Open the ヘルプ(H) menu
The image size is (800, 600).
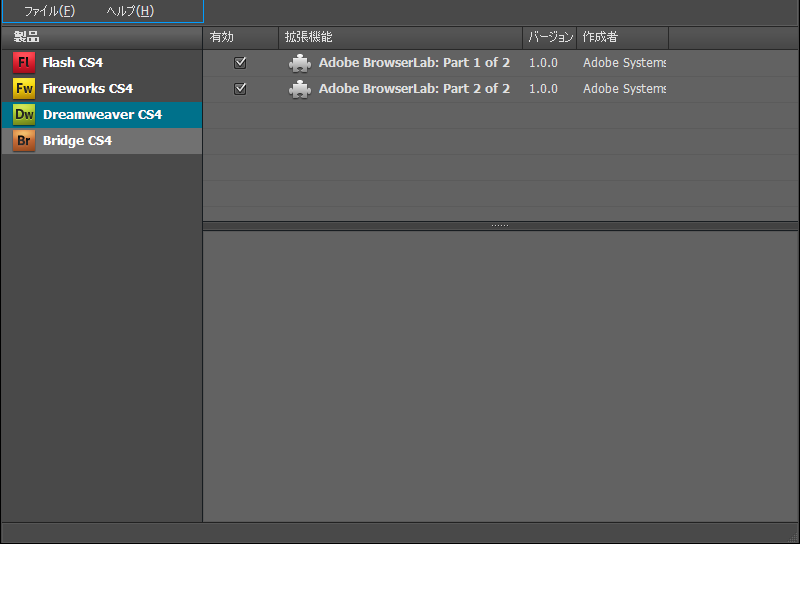(130, 11)
